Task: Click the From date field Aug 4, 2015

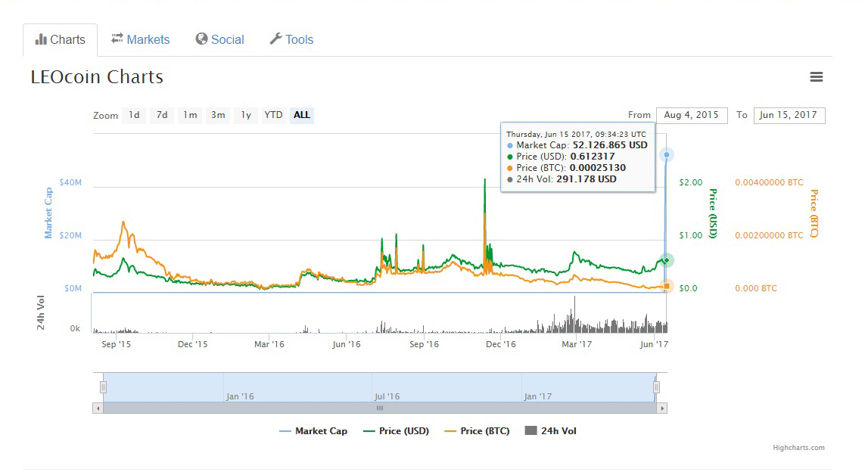Action: (x=692, y=115)
